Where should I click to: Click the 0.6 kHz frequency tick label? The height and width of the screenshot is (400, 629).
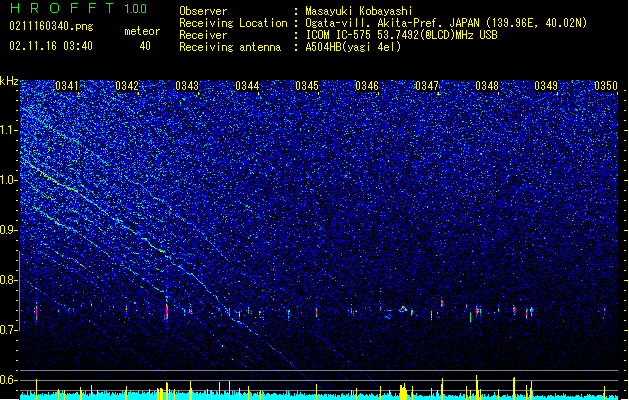[x=9, y=380]
